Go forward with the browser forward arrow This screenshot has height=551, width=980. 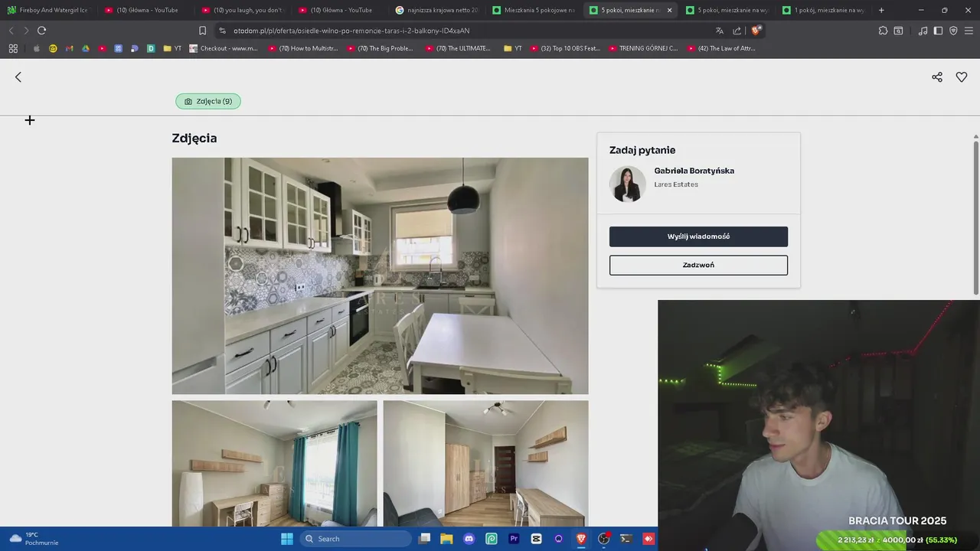pos(26,31)
